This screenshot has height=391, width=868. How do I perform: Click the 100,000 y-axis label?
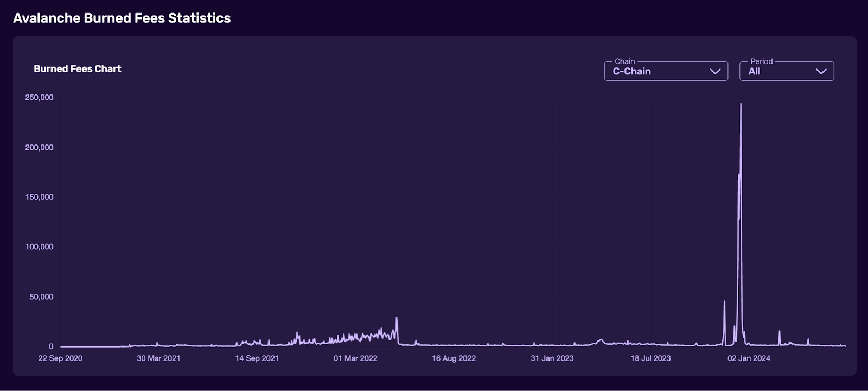39,247
